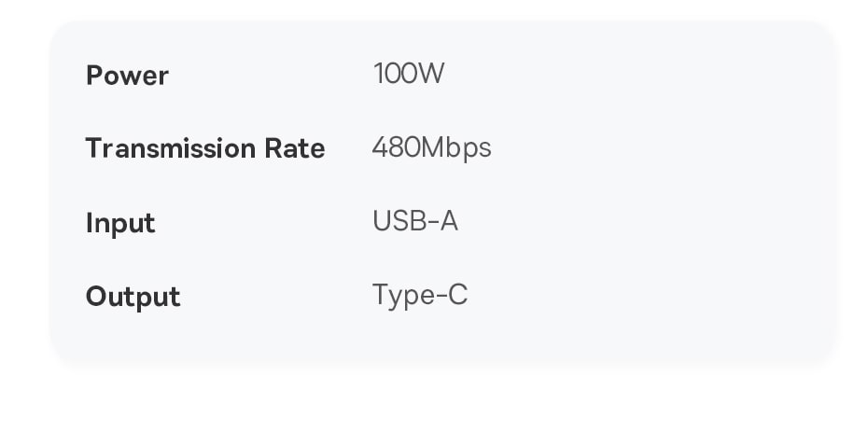Click the Input specification label
The height and width of the screenshot is (431, 868).
tap(120, 224)
